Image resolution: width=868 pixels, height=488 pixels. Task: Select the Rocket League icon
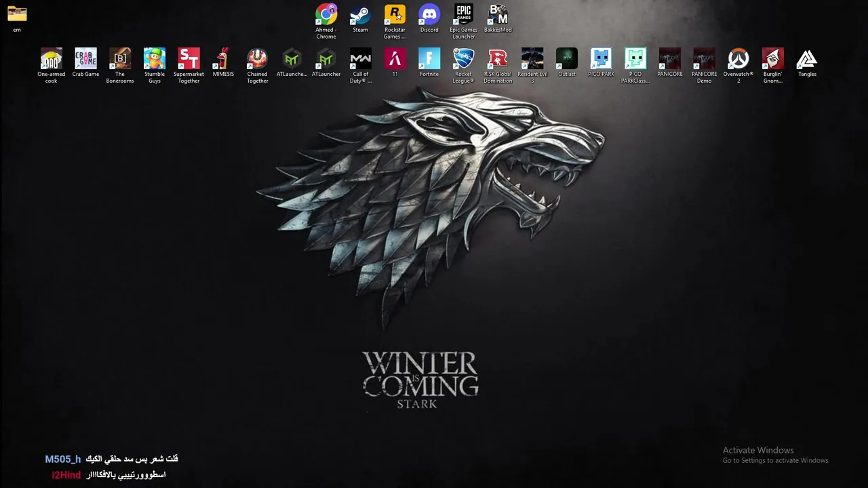click(x=464, y=58)
